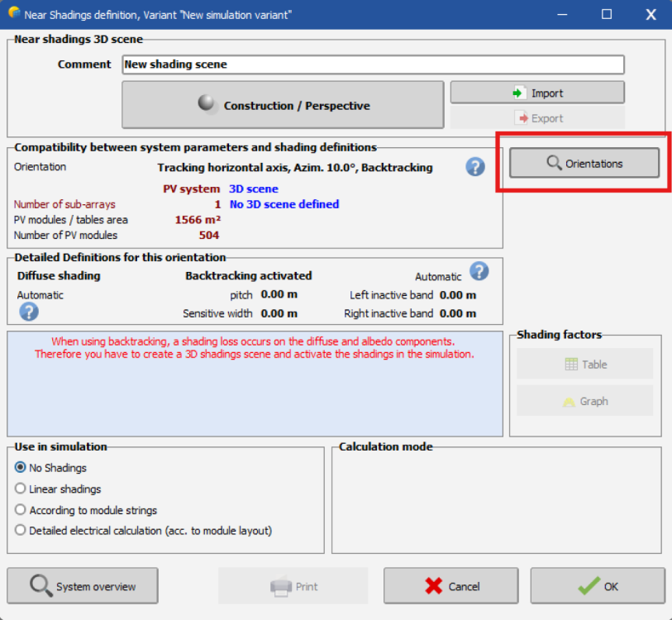This screenshot has width=672, height=620.
Task: Cancel the near shadings dialog
Action: click(450, 586)
